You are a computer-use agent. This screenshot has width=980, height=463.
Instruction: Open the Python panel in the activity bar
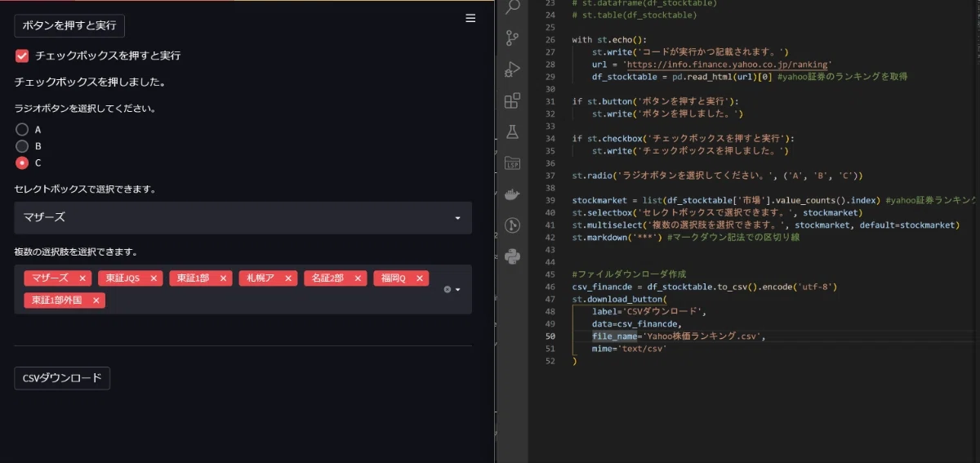pyautogui.click(x=513, y=256)
